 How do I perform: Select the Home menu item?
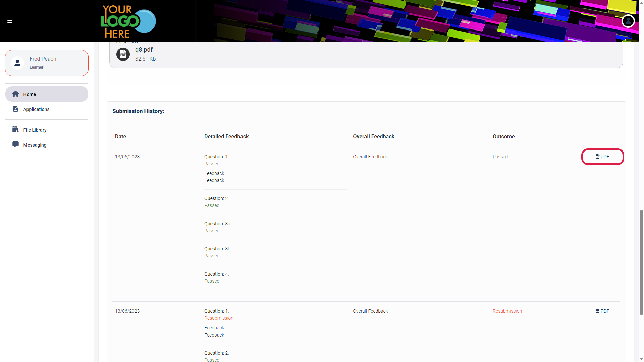30,94
